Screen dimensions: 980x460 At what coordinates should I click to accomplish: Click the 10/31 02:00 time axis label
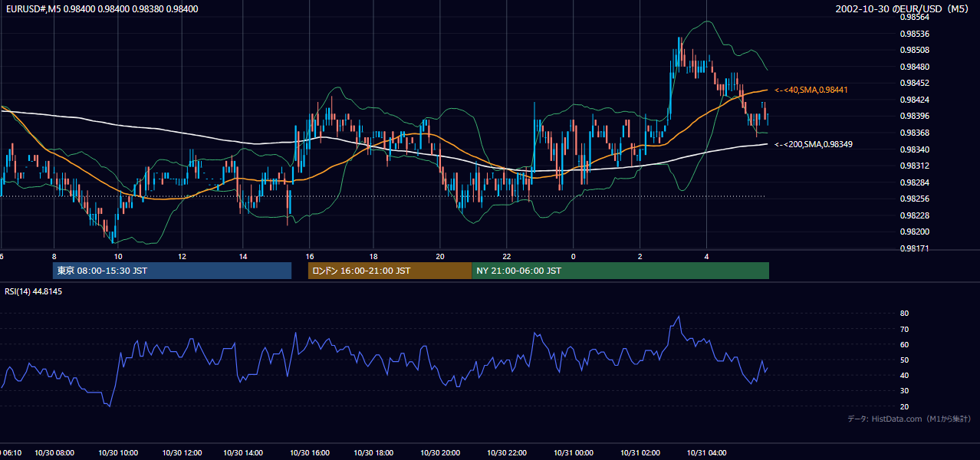pyautogui.click(x=640, y=453)
